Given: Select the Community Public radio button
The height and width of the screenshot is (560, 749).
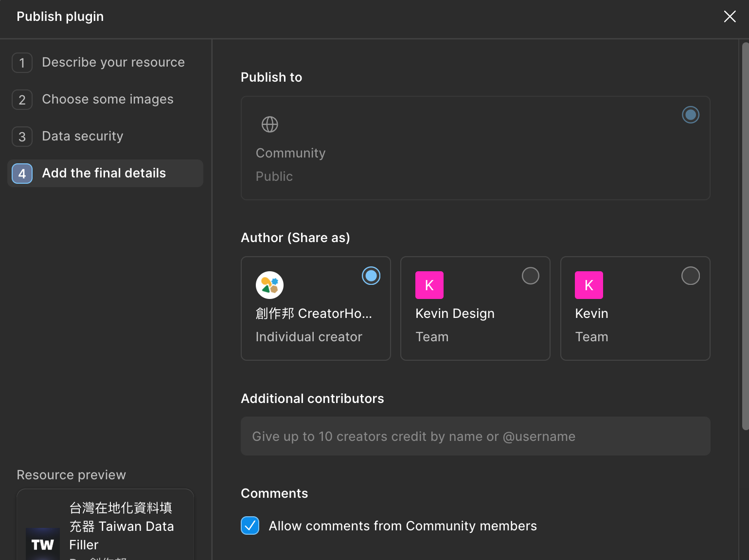Looking at the screenshot, I should (690, 115).
